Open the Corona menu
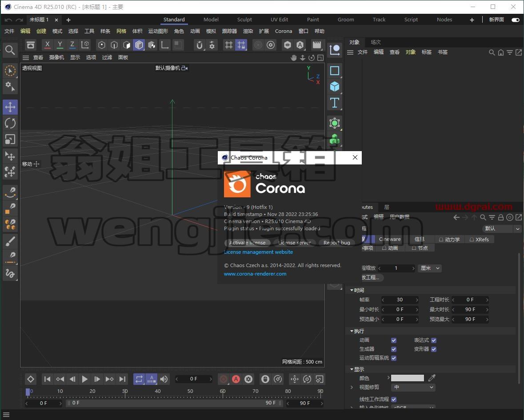Screen dimensions: 524x420 284,31
